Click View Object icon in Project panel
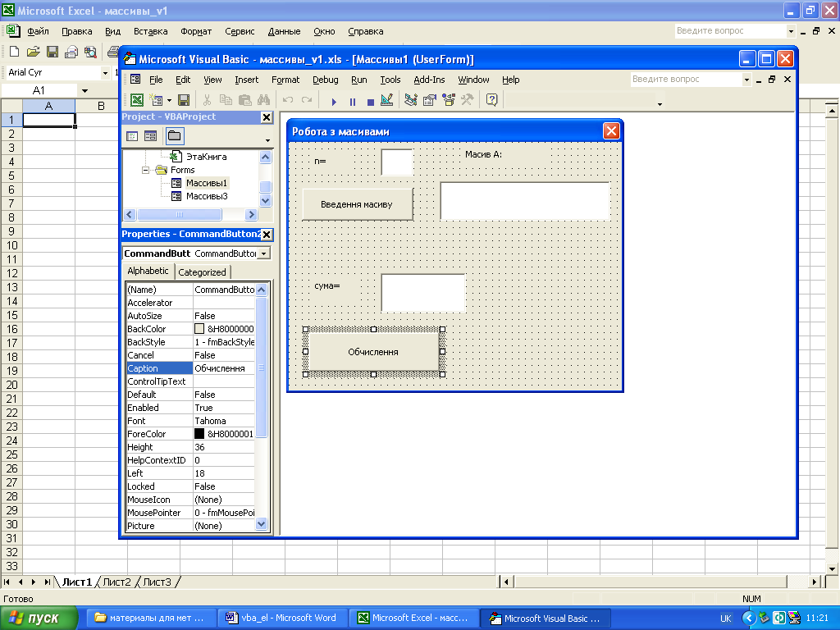Image resolution: width=840 pixels, height=630 pixels. click(x=151, y=136)
